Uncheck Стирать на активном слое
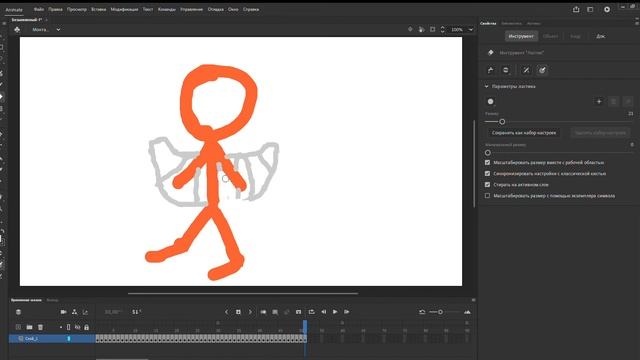Viewport: 640px width, 360px height. [487, 184]
